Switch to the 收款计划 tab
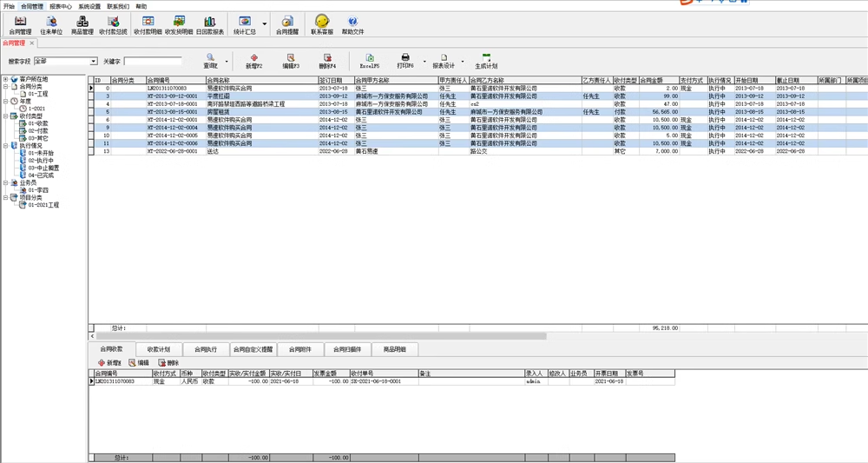The image size is (868, 463). pyautogui.click(x=158, y=349)
